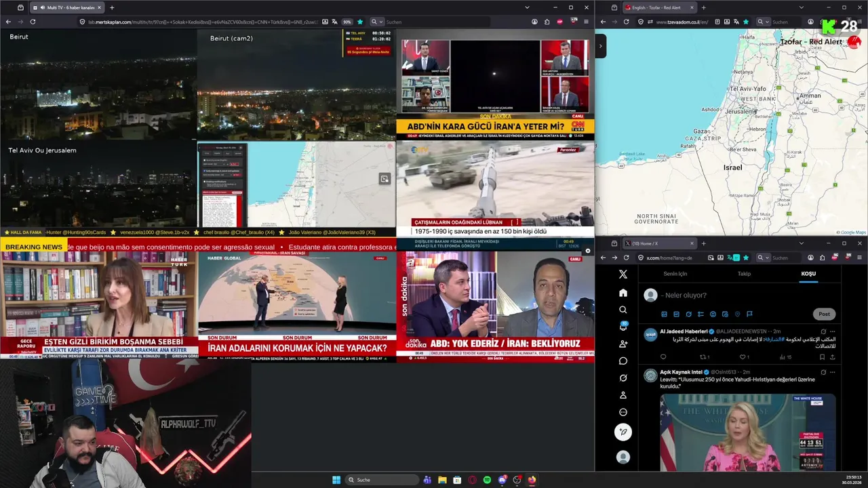Open more menu on Açık Kaynak Intel post

[x=832, y=372]
